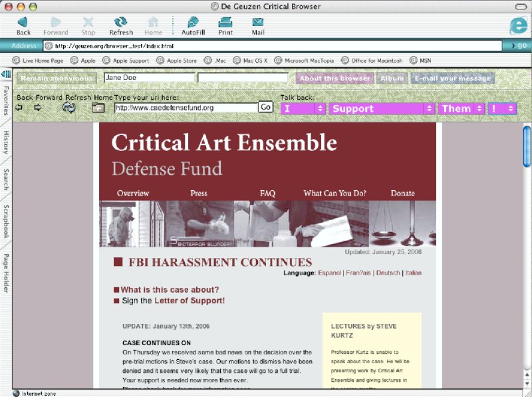Click 'Updated: January 25, 2006' text
The height and width of the screenshot is (397, 532).
pyautogui.click(x=383, y=252)
